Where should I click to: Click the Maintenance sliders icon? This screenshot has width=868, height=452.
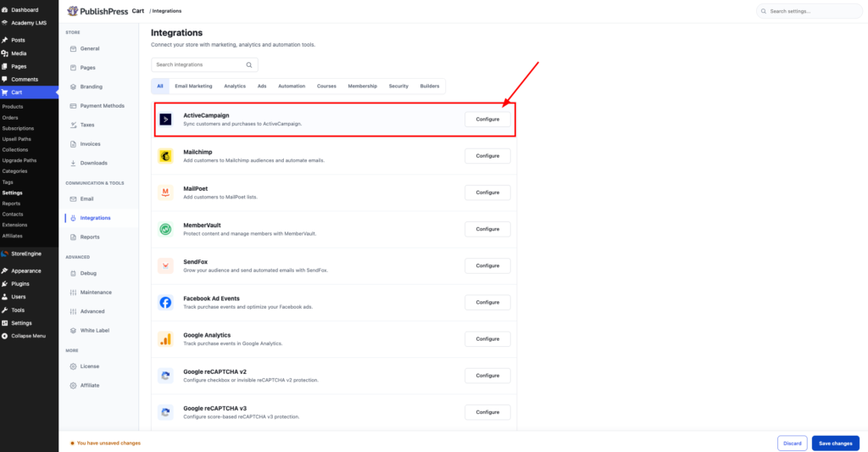click(x=73, y=293)
